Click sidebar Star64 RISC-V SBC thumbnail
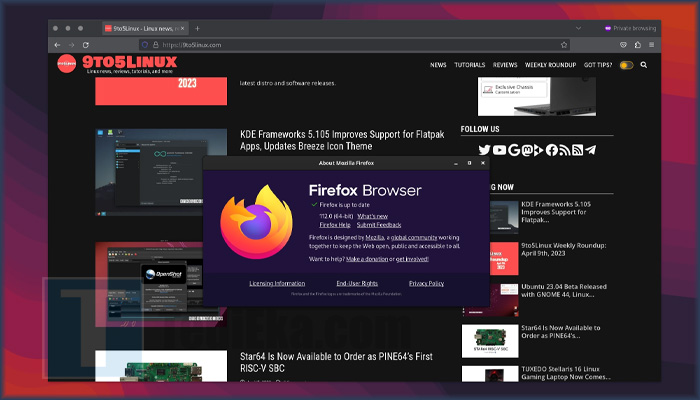The image size is (700, 400). click(x=490, y=342)
